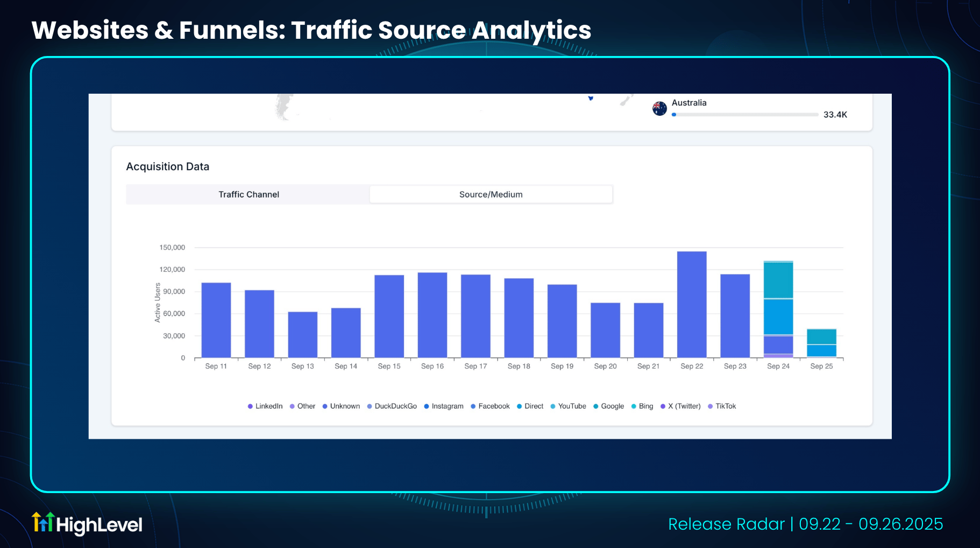The height and width of the screenshot is (548, 980).
Task: Click the Active Users axis label
Action: click(x=158, y=303)
